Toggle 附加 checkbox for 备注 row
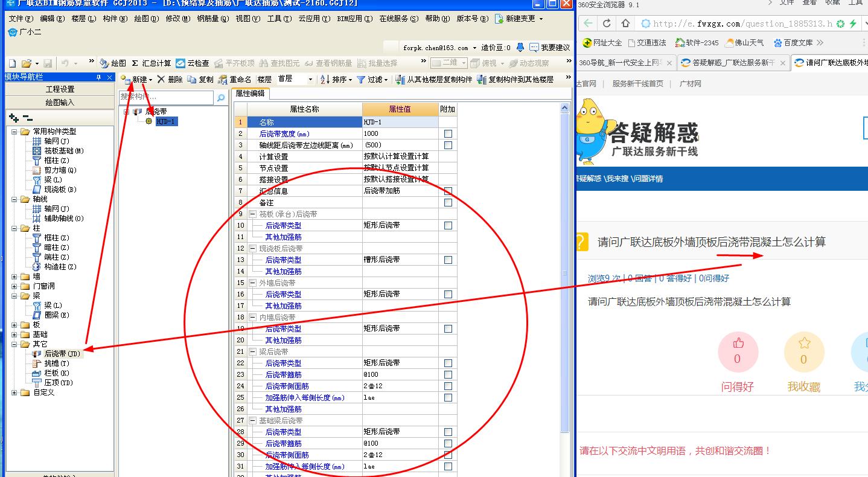868x477 pixels. (x=448, y=202)
